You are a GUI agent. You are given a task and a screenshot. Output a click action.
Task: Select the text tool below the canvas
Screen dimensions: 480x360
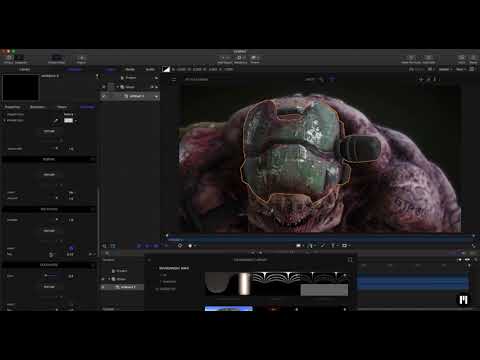coord(333,246)
